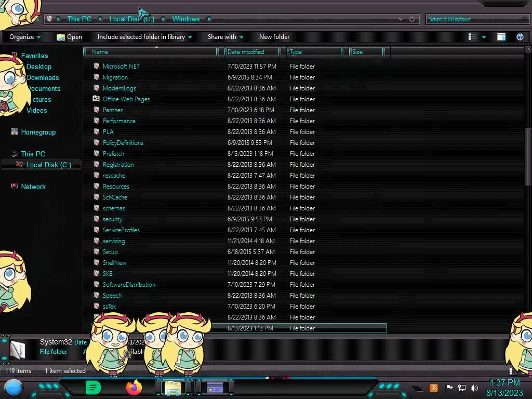Viewport: 532px width, 399px height.
Task: Click the Resources folder icon
Action: pyautogui.click(x=96, y=186)
